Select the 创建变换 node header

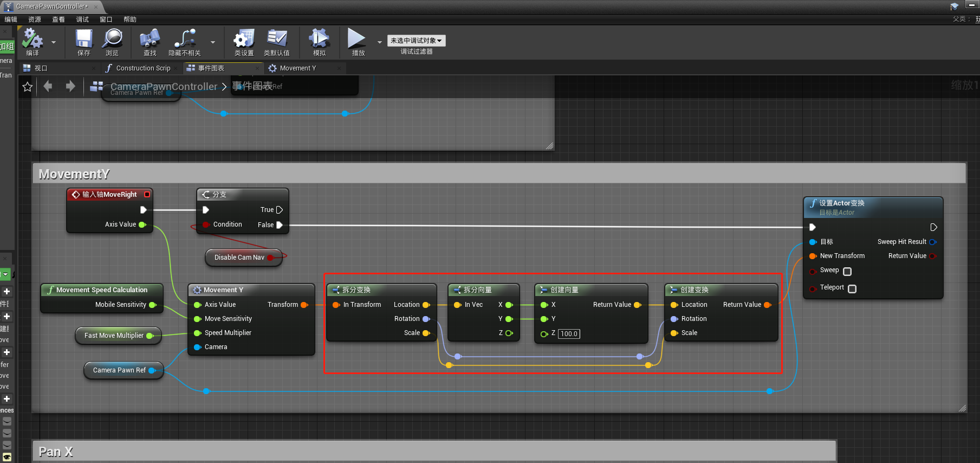[721, 290]
